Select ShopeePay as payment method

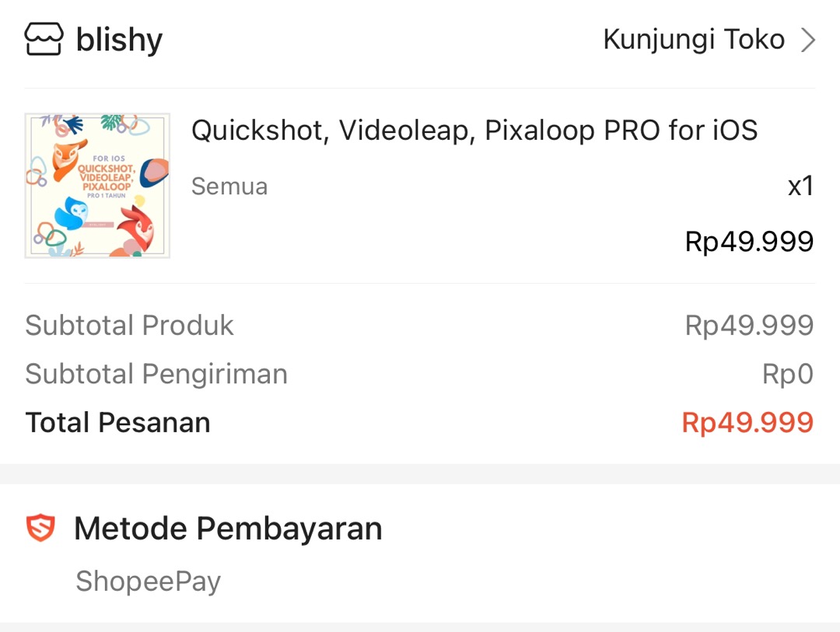tap(148, 580)
